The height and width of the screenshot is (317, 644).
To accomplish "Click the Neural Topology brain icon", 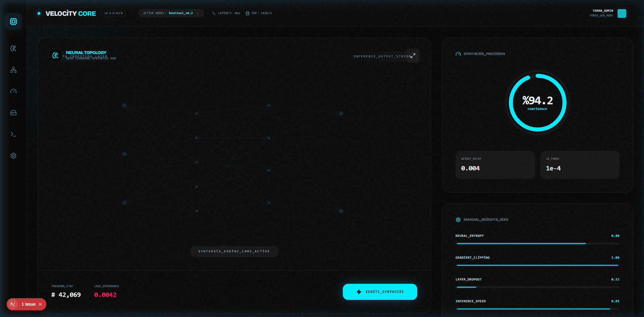I will point(55,55).
